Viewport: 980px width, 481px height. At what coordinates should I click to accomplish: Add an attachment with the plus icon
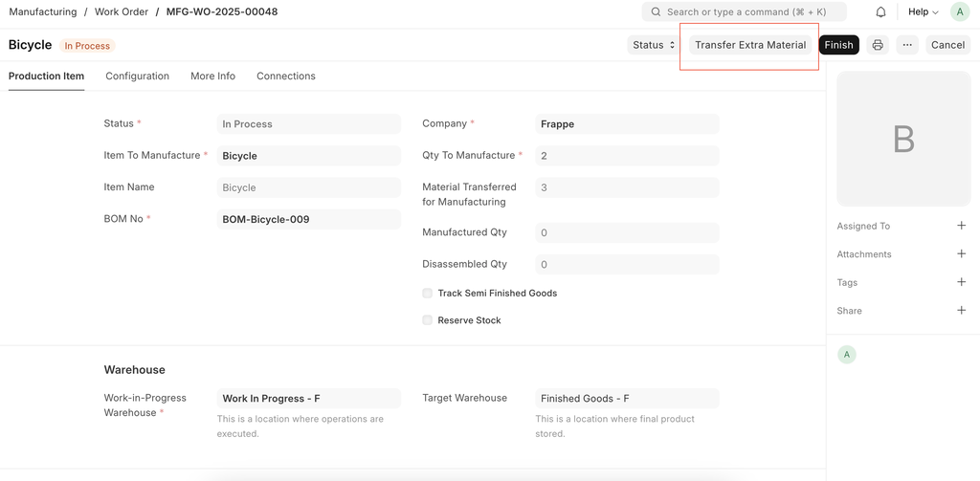(x=961, y=254)
